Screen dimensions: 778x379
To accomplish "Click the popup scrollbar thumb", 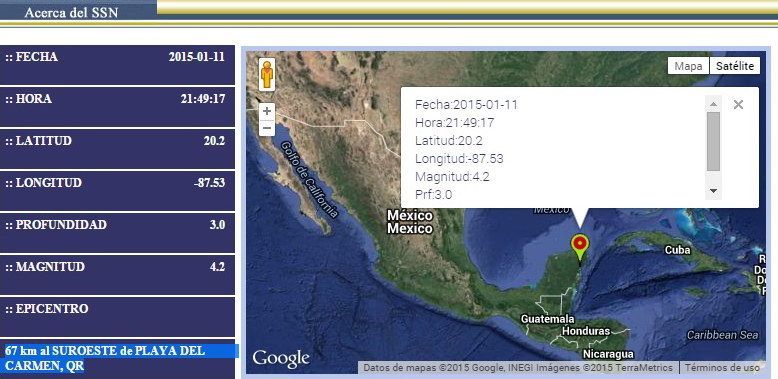I will point(713,141).
